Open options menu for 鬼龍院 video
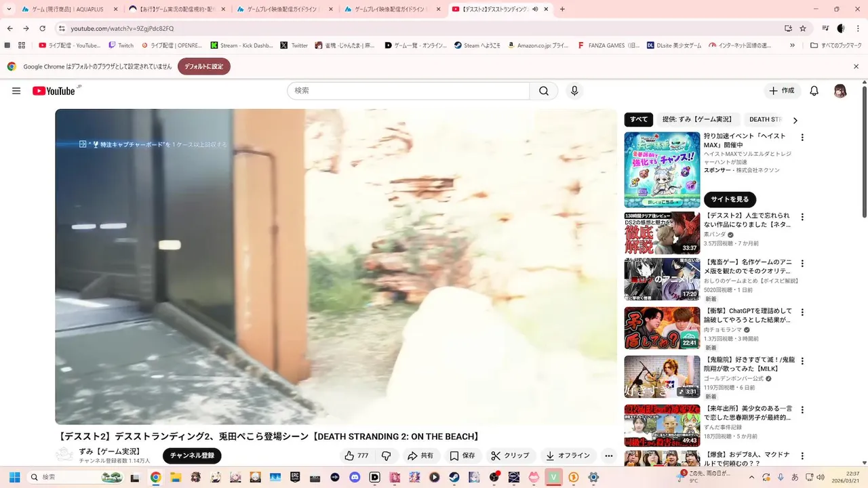The width and height of the screenshot is (868, 488). 802,361
